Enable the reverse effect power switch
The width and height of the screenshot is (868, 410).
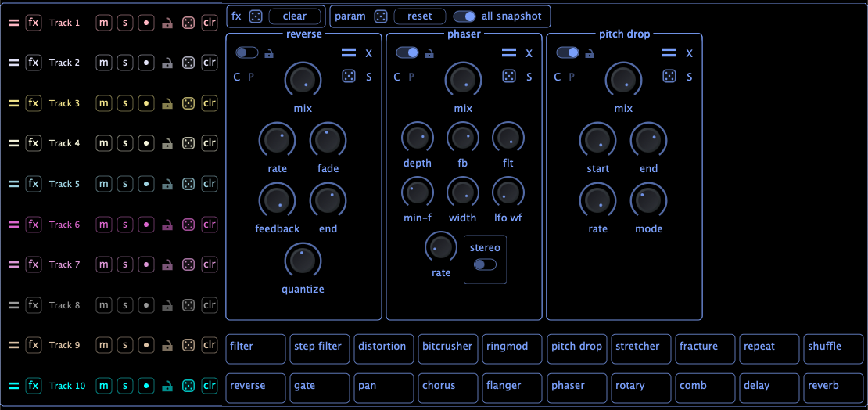click(247, 52)
